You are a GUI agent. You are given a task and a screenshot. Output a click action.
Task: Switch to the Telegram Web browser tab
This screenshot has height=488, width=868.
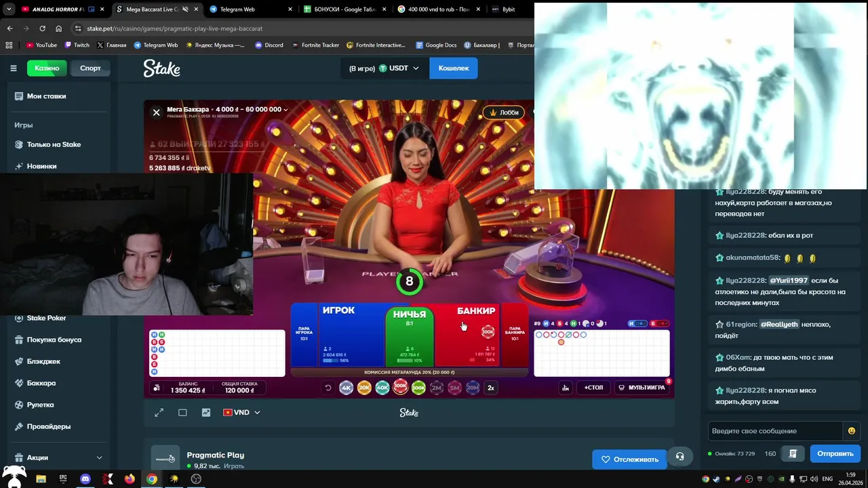(250, 9)
